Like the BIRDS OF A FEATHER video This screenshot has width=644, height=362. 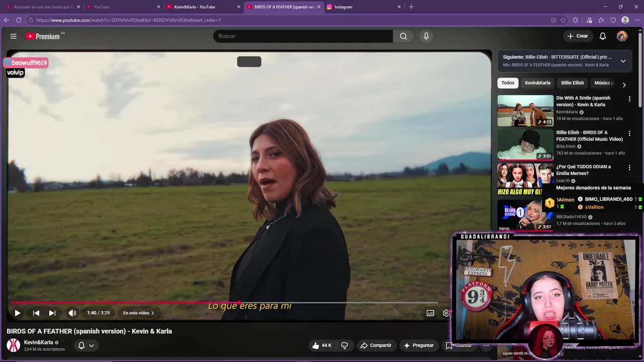[321, 345]
